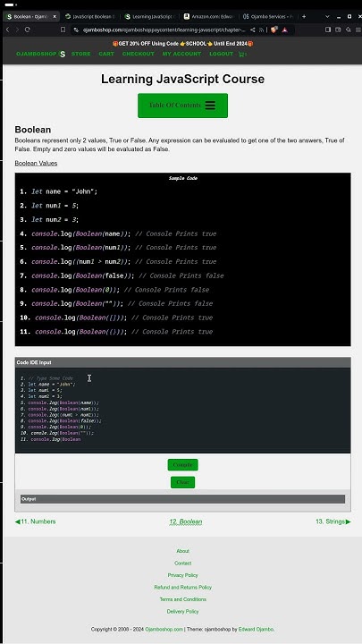This screenshot has width=362, height=644.
Task: Open Terms and Conditions link
Action: [x=182, y=599]
